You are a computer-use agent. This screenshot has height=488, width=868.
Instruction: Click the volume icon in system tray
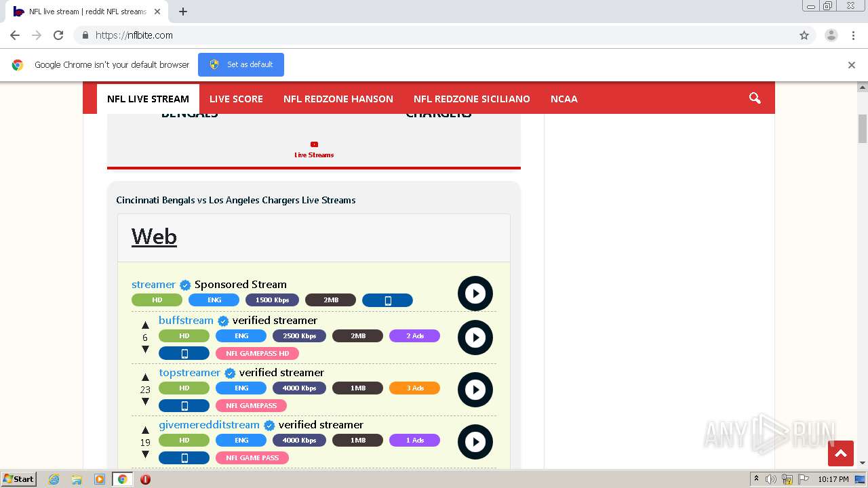pyautogui.click(x=771, y=479)
